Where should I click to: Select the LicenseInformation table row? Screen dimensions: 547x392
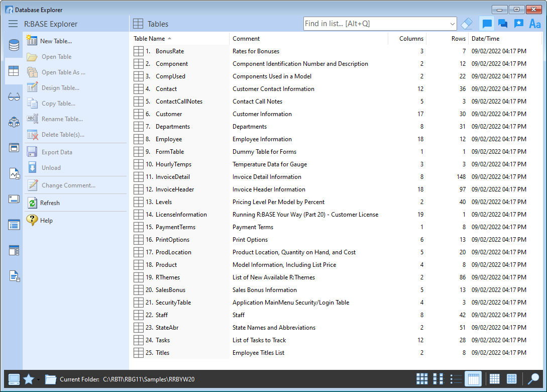tap(337, 215)
